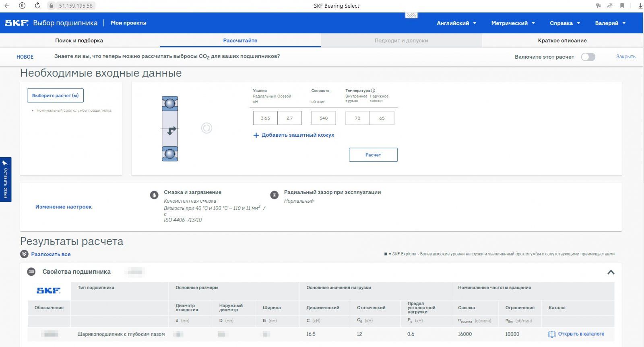Click the SKF logo in the header
This screenshot has height=347, width=644.
tap(17, 23)
